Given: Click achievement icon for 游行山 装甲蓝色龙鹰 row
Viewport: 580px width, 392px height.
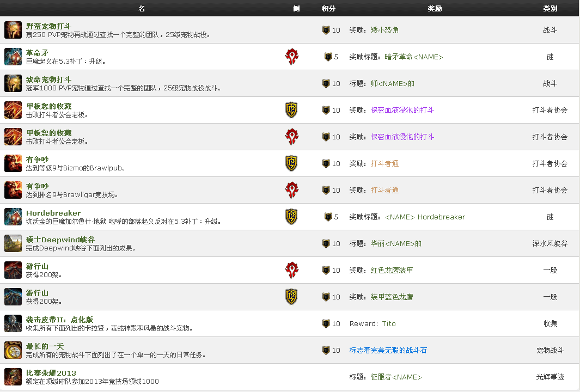Looking at the screenshot, I should (x=13, y=297).
